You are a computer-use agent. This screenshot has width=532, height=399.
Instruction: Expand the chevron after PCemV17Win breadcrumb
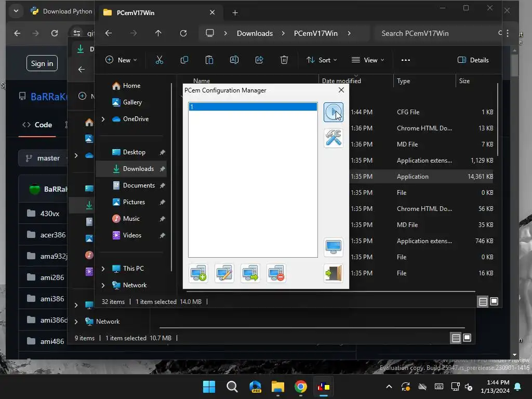point(349,33)
